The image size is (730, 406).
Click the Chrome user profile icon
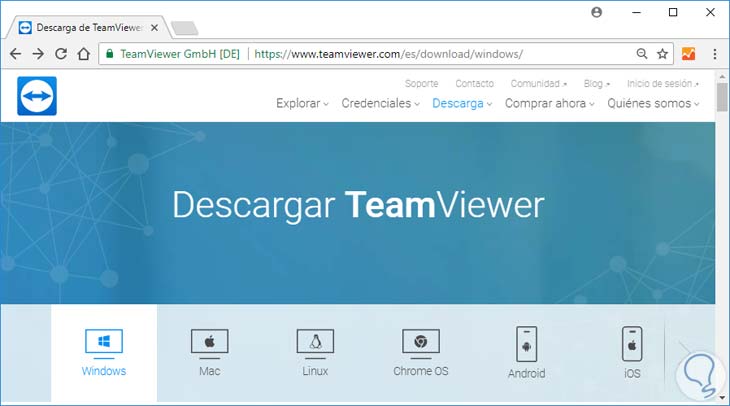tap(596, 13)
